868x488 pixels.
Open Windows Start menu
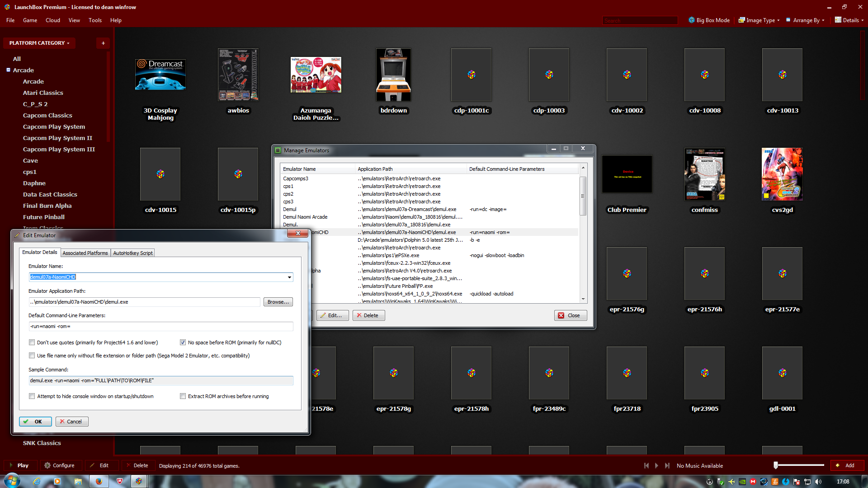coord(12,481)
